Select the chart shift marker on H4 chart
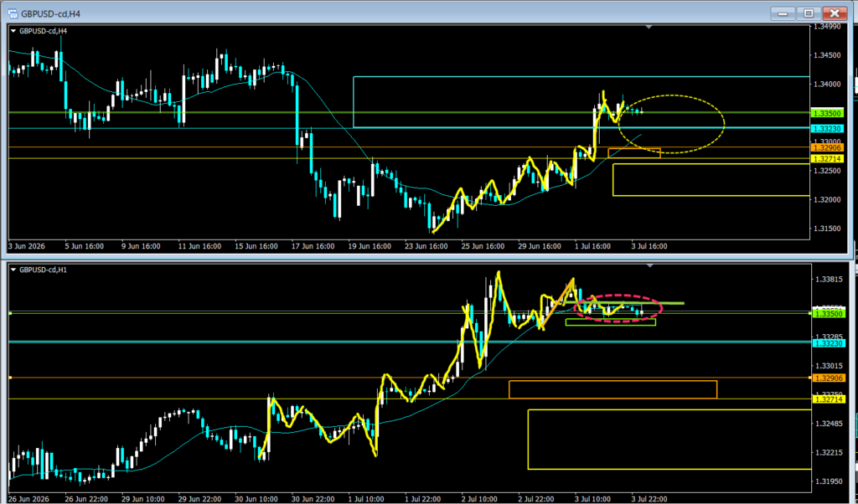 [649, 26]
